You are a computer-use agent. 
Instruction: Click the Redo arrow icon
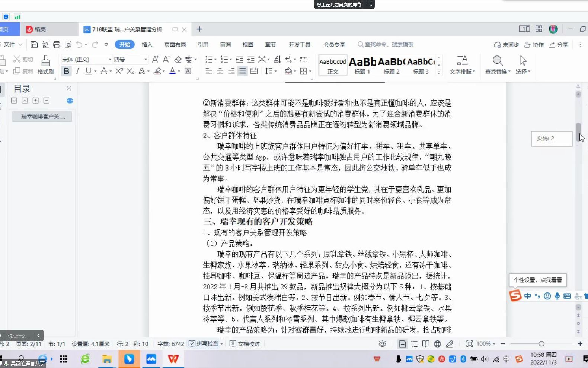[95, 45]
